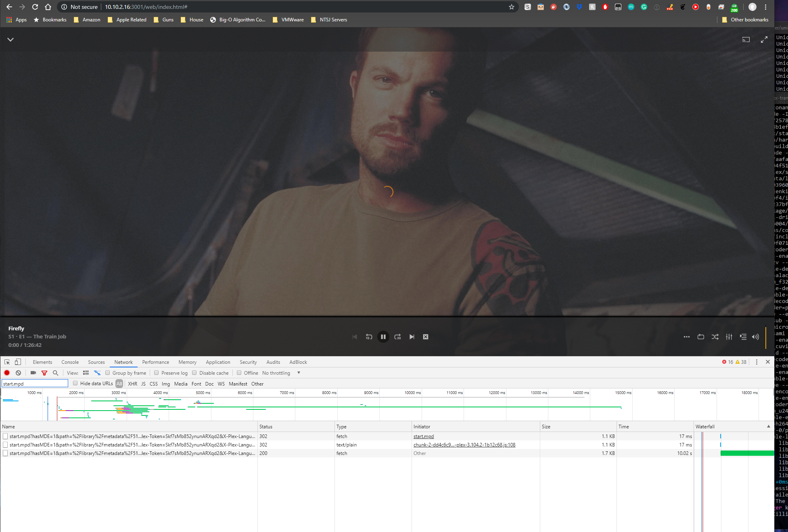Open the start.mpd initiator link
Viewport: 788px width, 532px height.
click(424, 436)
